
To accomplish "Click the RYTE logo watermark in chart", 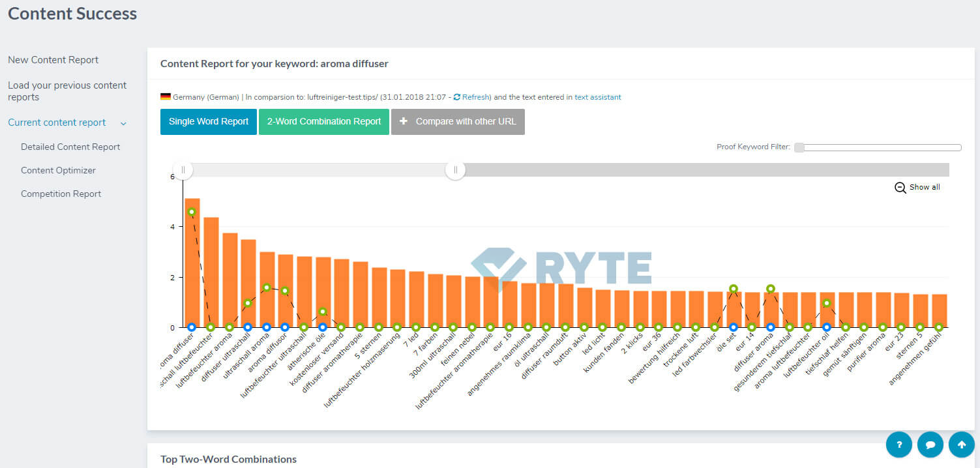I will [x=561, y=269].
